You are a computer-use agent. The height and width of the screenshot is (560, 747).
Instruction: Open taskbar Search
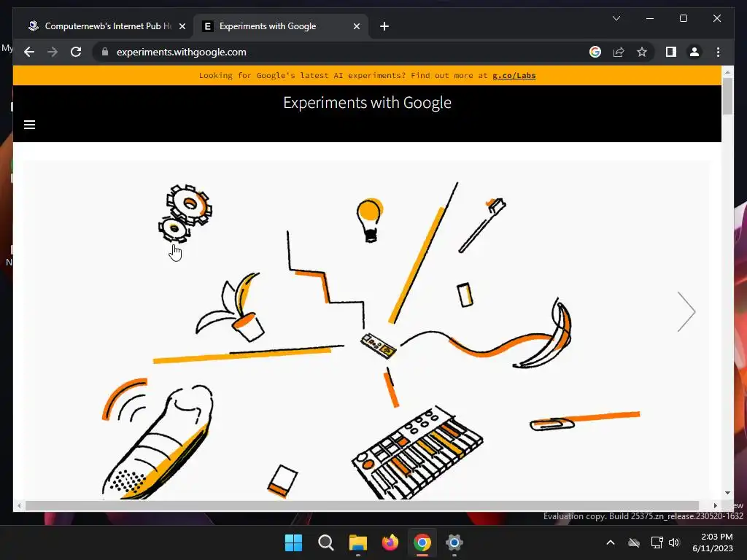point(326,542)
